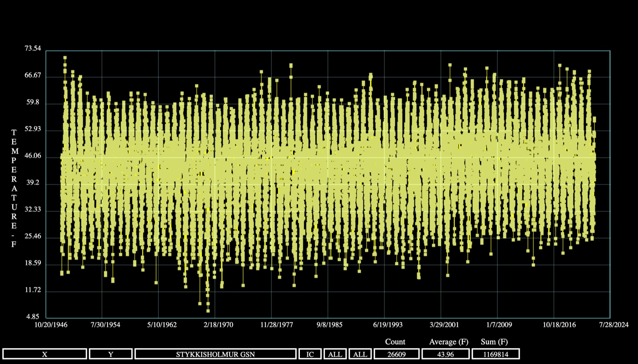Click the 59.8 y-axis label
Image resolution: width=638 pixels, height=364 pixels.
(x=33, y=102)
